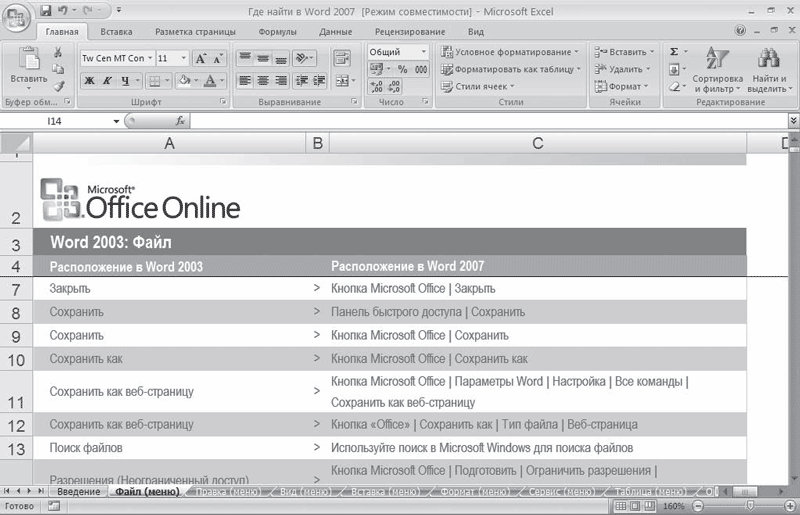Click the formula bar input
The height and width of the screenshot is (515, 800).
coord(488,121)
